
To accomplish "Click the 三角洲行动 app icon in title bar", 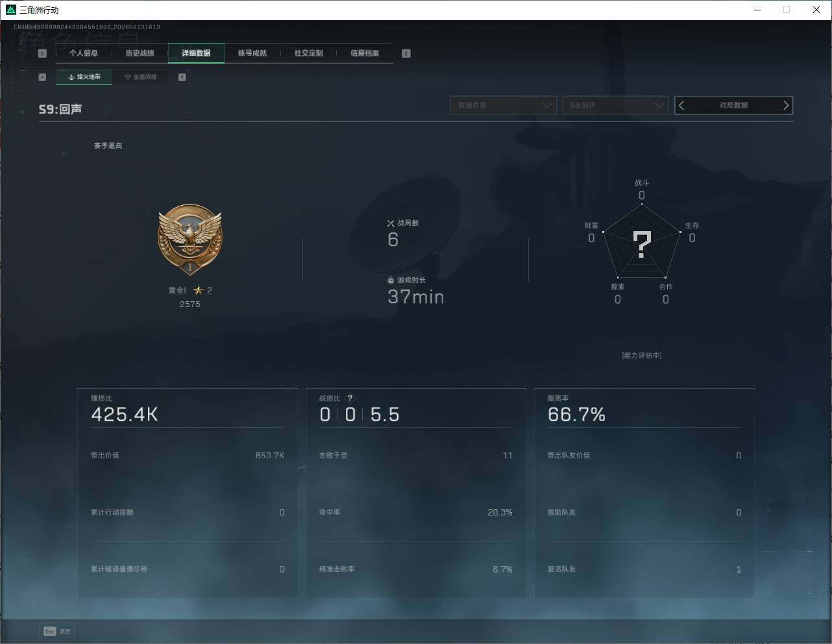I will [x=10, y=10].
